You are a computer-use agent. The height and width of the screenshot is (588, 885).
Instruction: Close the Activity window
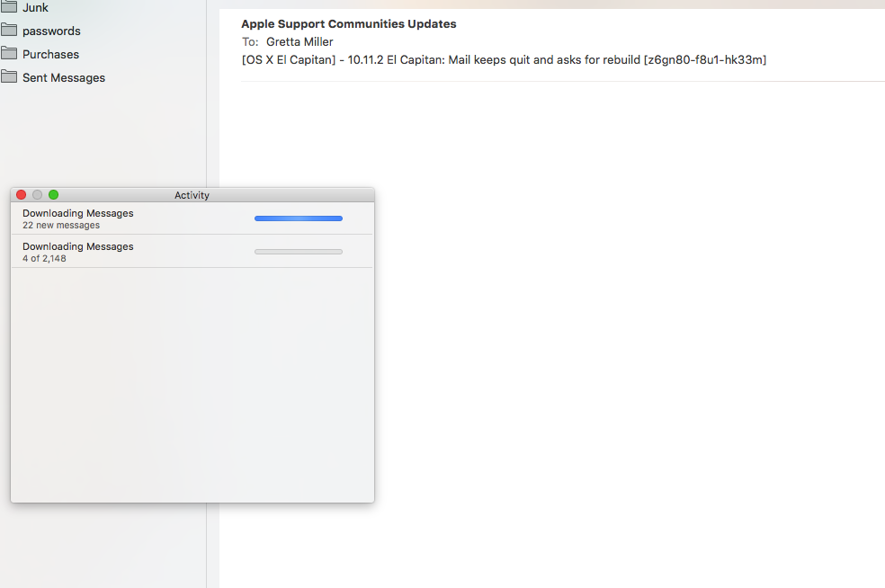point(22,195)
